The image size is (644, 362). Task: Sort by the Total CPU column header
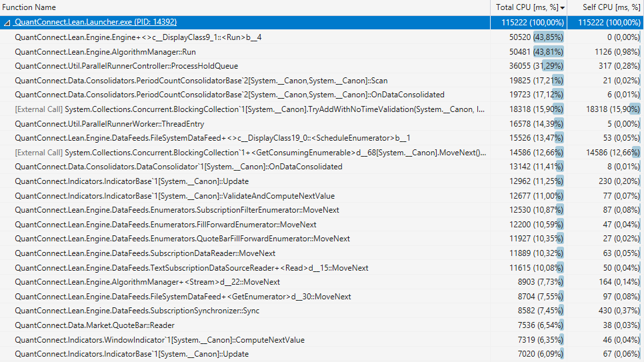tap(528, 7)
